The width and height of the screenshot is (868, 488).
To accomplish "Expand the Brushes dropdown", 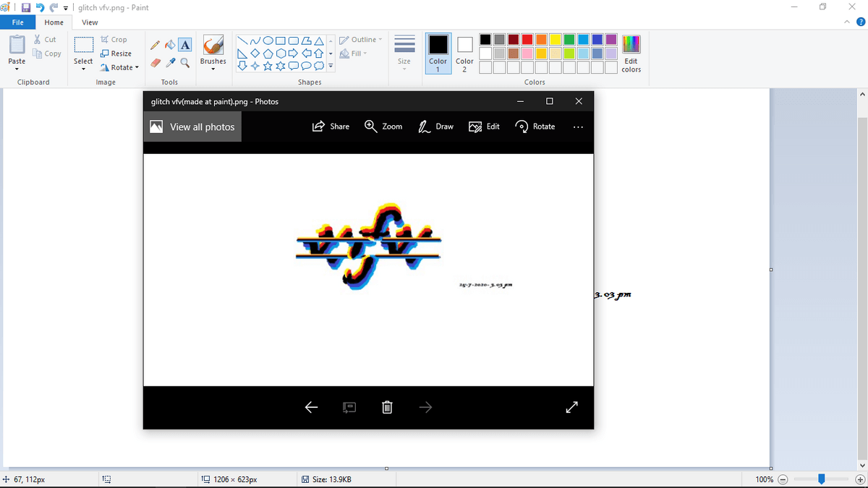I will [213, 69].
